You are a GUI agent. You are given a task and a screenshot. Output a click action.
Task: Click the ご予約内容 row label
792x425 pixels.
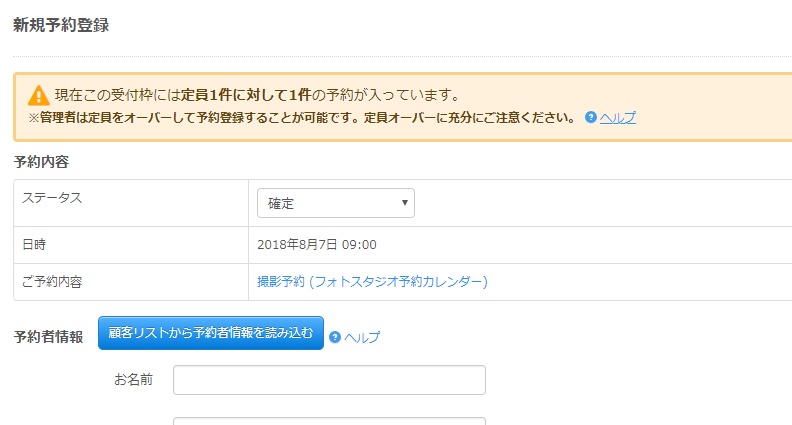(52, 282)
